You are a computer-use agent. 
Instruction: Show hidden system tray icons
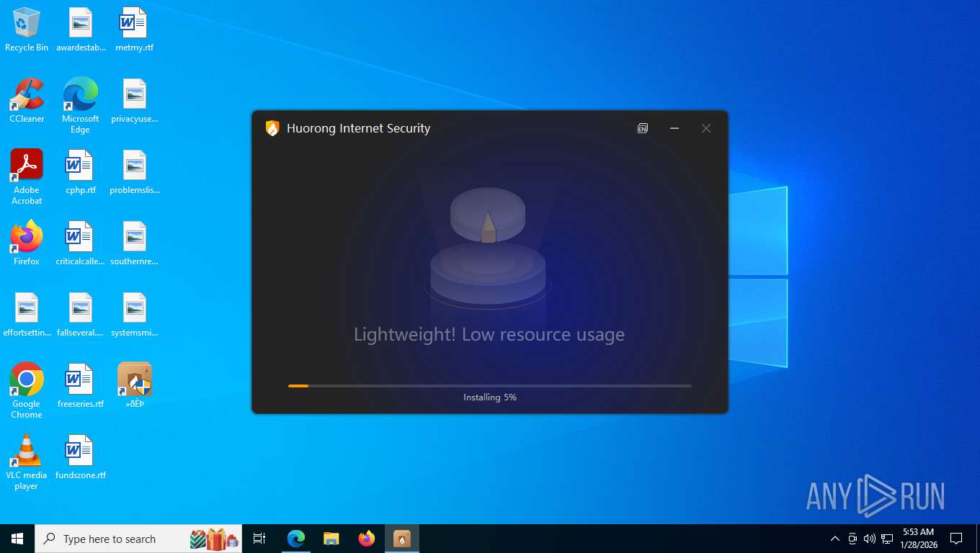pos(835,539)
